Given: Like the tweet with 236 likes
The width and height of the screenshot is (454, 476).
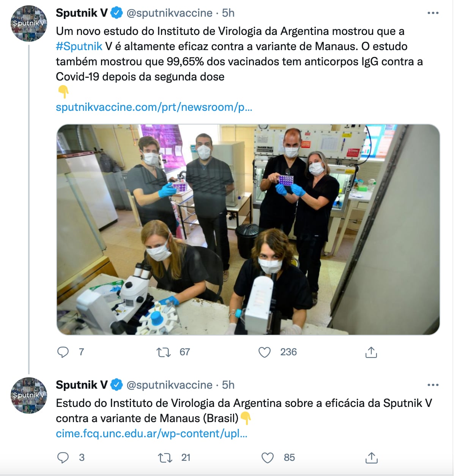Looking at the screenshot, I should tap(265, 352).
